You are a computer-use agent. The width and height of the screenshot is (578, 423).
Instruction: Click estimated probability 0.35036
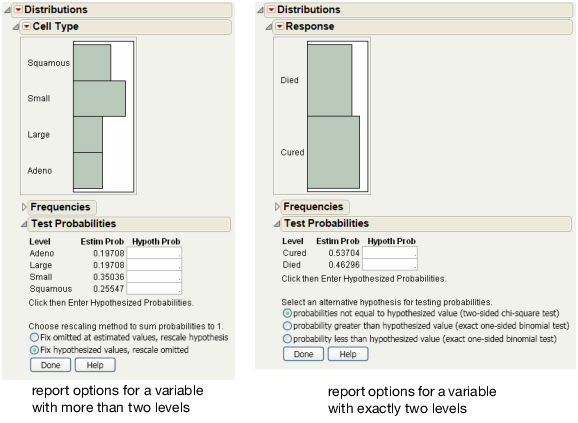[x=109, y=277]
